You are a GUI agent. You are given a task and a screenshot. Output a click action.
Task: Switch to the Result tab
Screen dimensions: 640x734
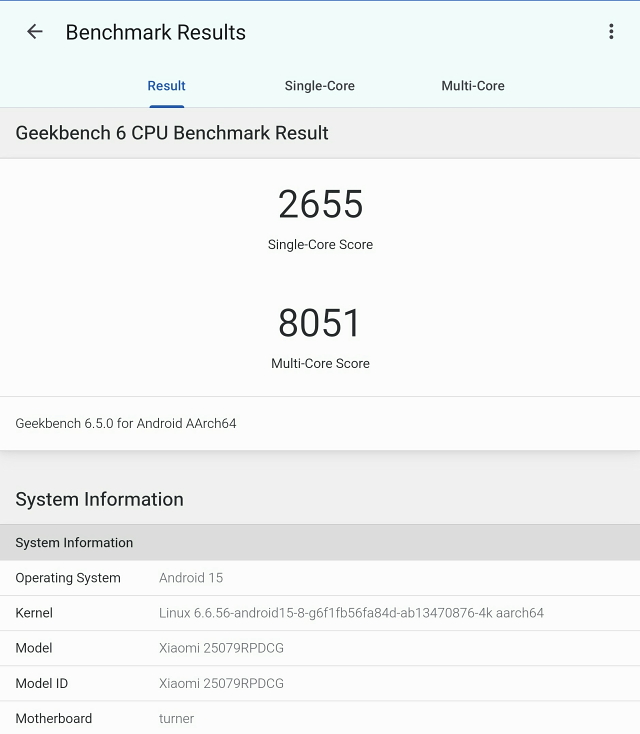pyautogui.click(x=166, y=86)
